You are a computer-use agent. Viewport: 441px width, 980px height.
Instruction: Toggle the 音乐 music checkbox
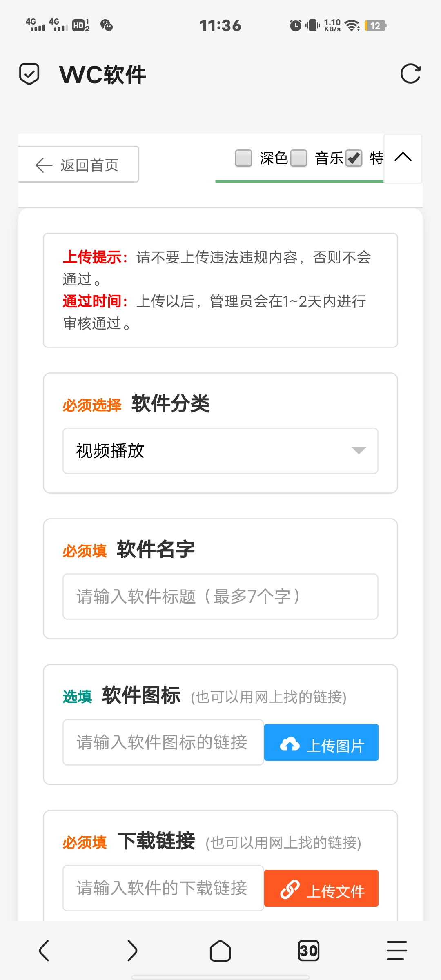click(299, 158)
